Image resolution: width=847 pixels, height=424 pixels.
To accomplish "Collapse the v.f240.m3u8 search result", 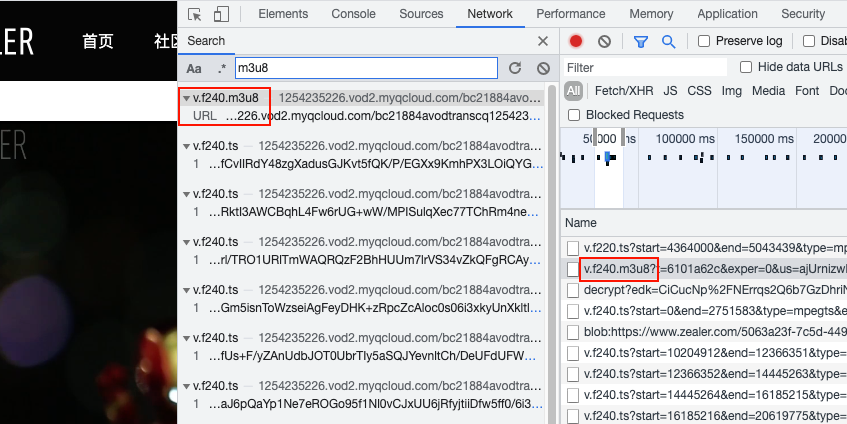I will click(187, 98).
